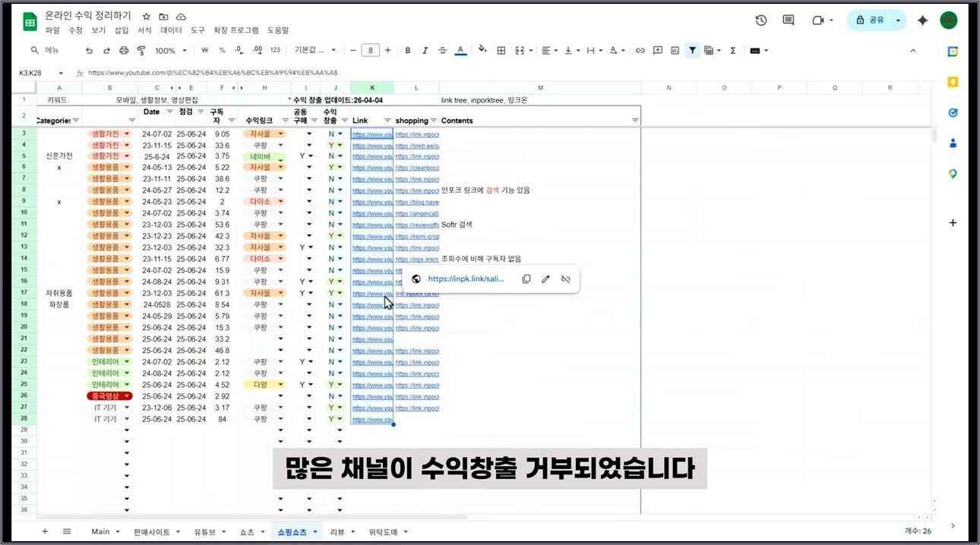Open the Google Maps side panel
980x545 pixels.
pos(952,174)
